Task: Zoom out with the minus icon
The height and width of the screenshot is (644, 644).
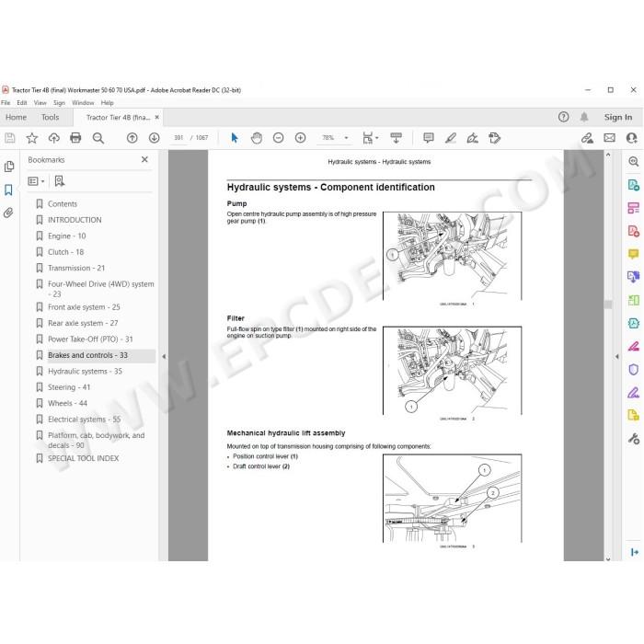Action: coord(279,138)
